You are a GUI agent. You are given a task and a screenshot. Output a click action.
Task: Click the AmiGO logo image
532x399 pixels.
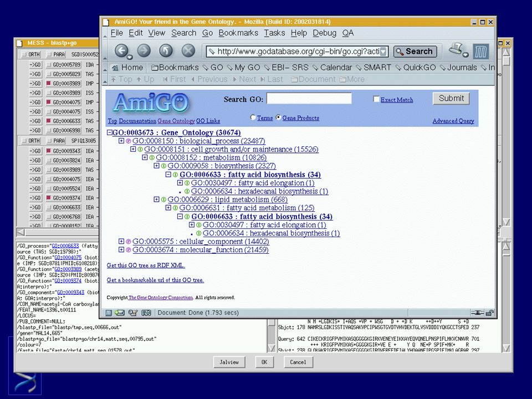point(151,102)
